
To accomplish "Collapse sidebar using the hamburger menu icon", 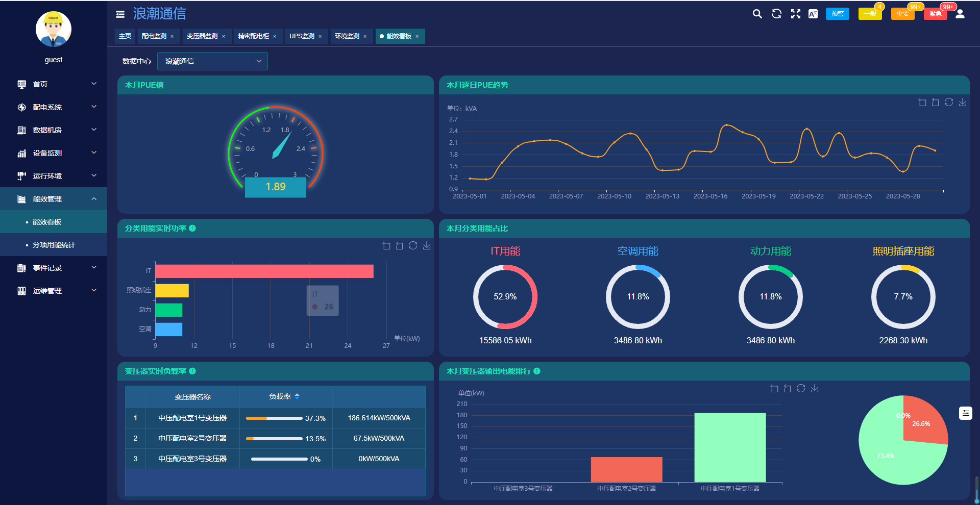I will pyautogui.click(x=120, y=14).
